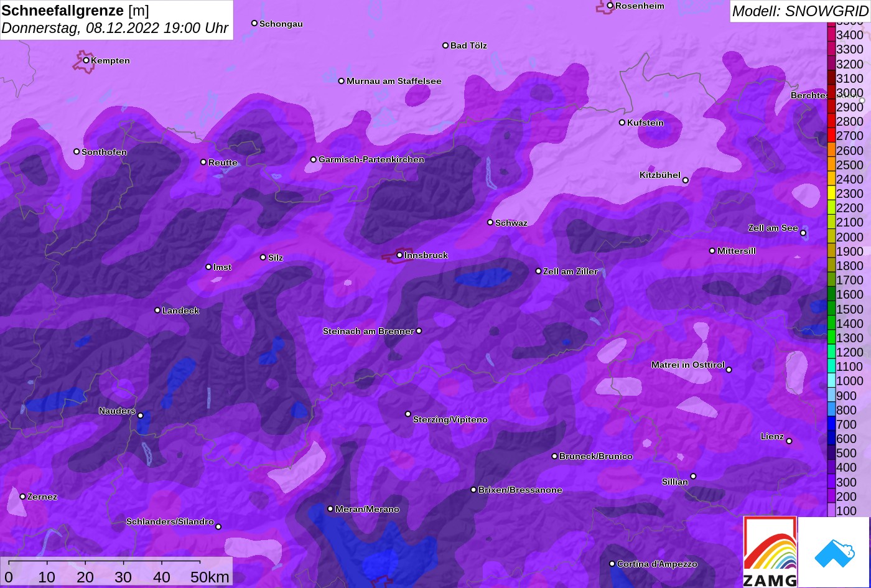Screen dimensions: 871x588
Task: Select the Meran/Merano marker dot
Action: tap(330, 509)
